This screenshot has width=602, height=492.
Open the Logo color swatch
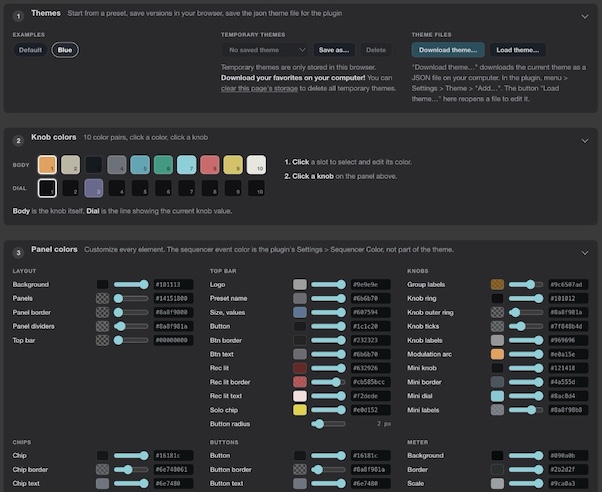300,285
